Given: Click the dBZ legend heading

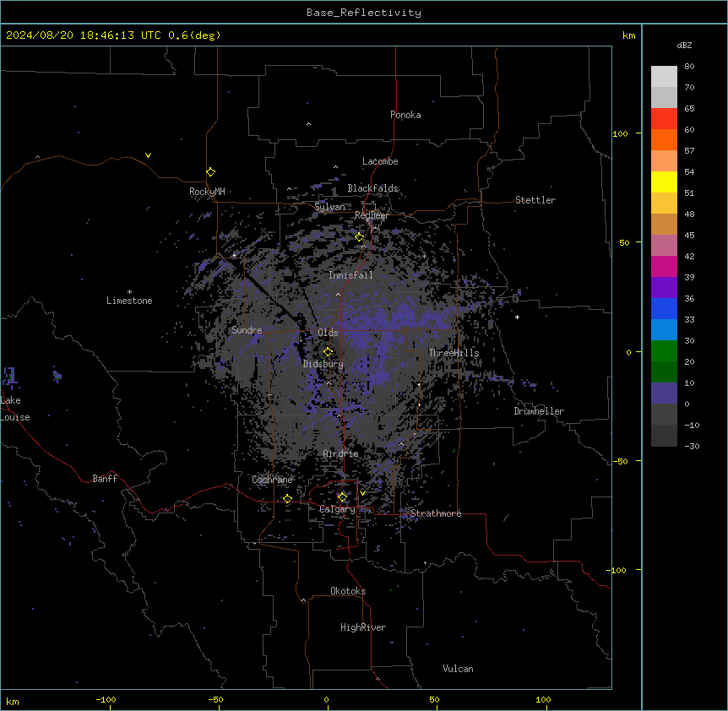Looking at the screenshot, I should pos(684,46).
